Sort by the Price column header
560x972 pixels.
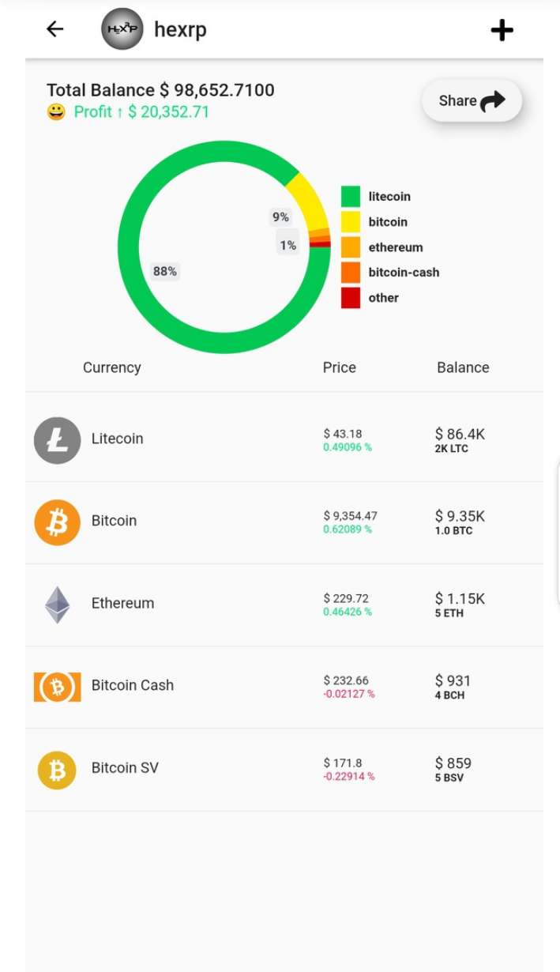pyautogui.click(x=340, y=367)
